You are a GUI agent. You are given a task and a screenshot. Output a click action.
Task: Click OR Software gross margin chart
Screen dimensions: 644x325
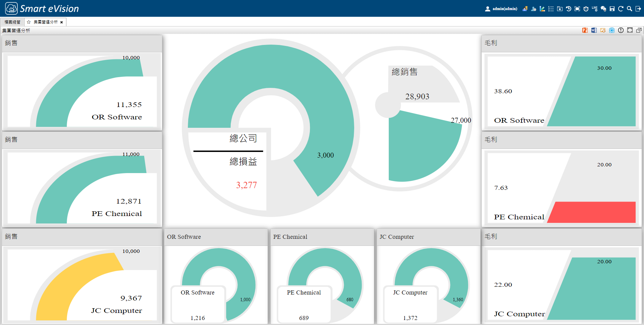pyautogui.click(x=561, y=91)
